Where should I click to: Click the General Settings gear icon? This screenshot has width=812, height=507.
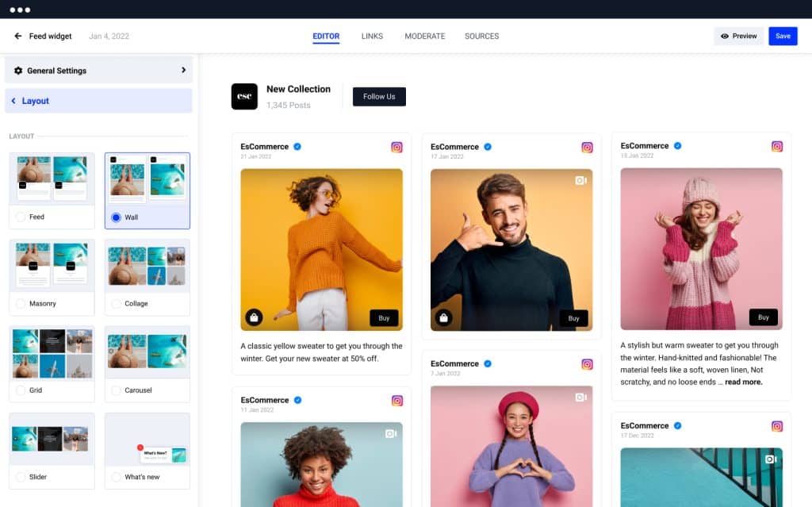coord(18,71)
